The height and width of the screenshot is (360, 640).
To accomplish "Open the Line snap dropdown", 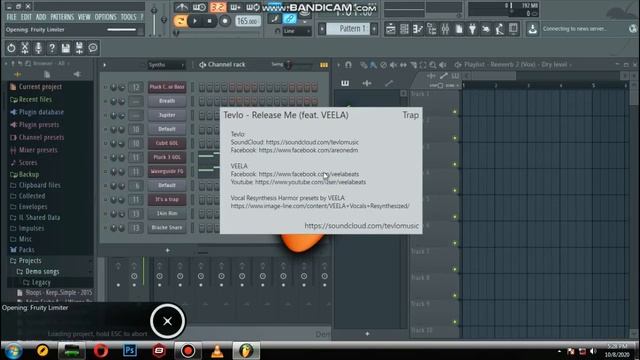I will [297, 31].
